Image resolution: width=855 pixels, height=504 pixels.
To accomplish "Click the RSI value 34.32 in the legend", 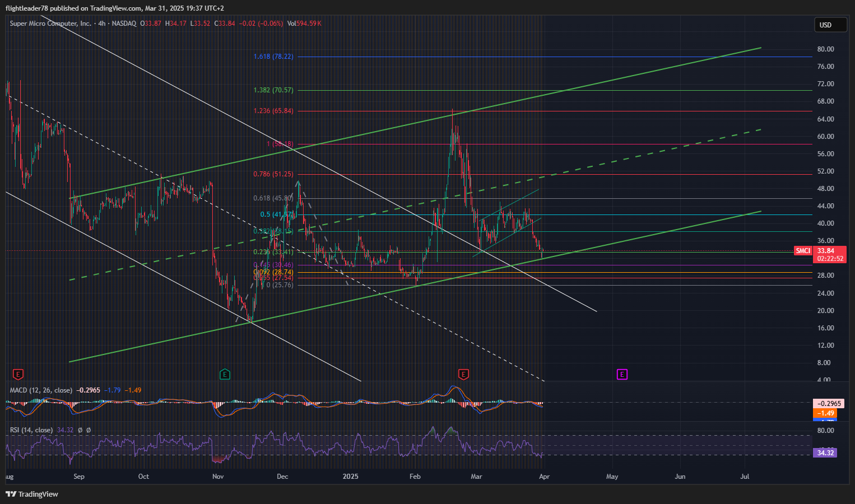I will [x=65, y=430].
